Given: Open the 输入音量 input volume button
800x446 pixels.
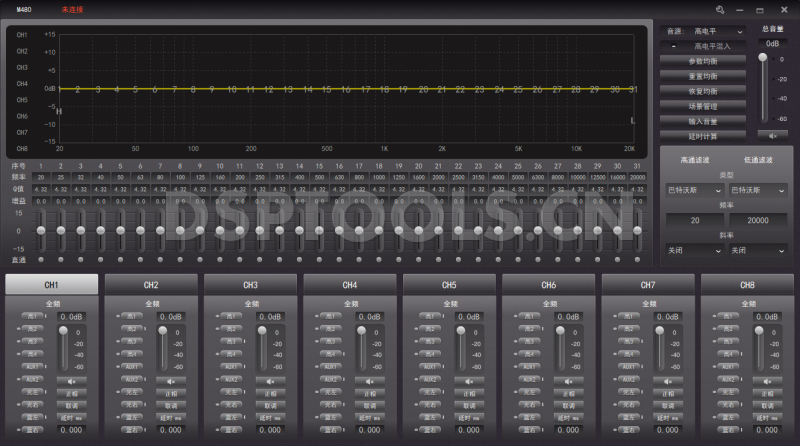Looking at the screenshot, I should pyautogui.click(x=703, y=121).
